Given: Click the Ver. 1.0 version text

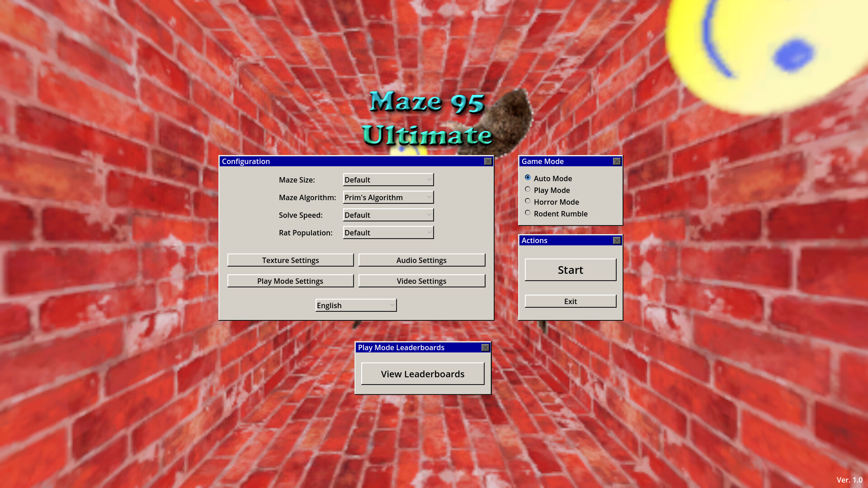Looking at the screenshot, I should tap(849, 480).
